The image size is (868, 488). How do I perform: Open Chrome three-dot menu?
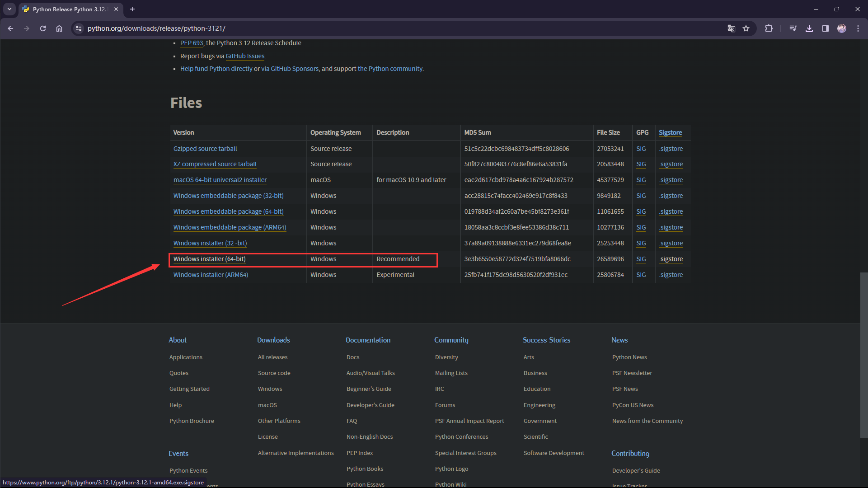tap(858, 28)
